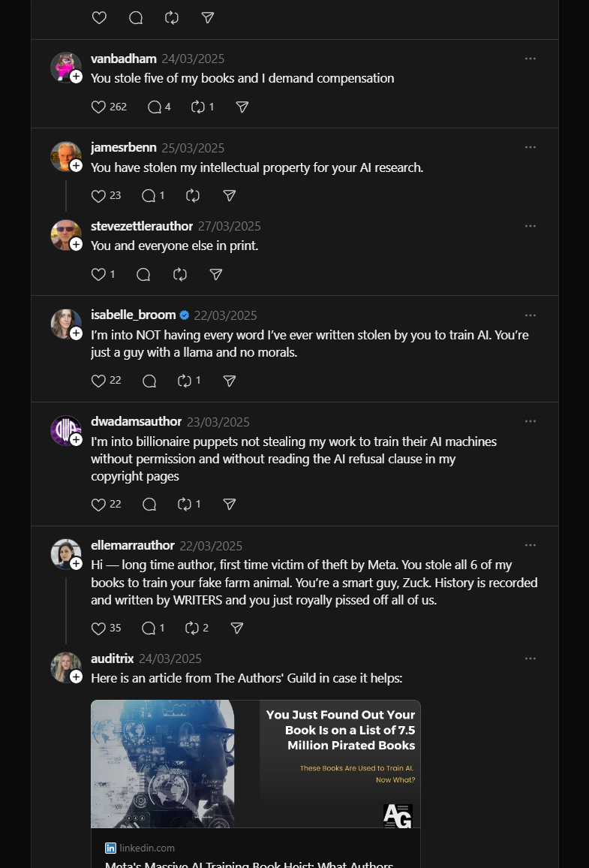The image size is (589, 868).
Task: Open more options for auditrix's comment
Action: click(x=530, y=659)
